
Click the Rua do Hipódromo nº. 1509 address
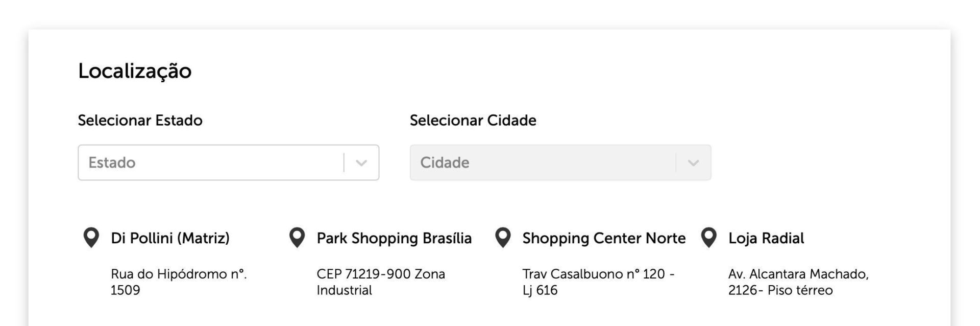coord(179,282)
